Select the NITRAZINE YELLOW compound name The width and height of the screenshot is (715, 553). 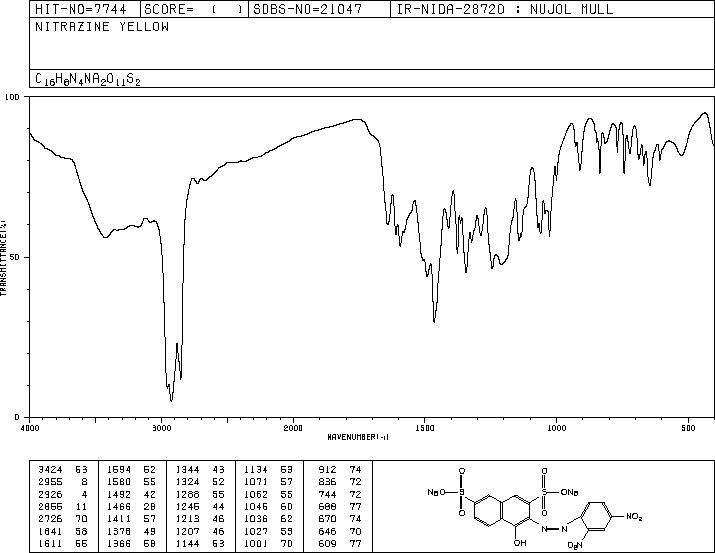point(102,27)
